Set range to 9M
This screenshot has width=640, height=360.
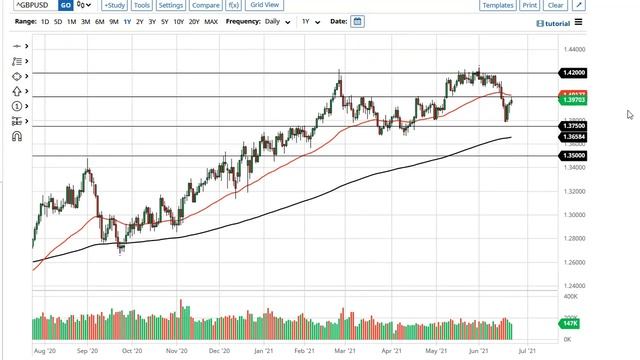(x=114, y=22)
